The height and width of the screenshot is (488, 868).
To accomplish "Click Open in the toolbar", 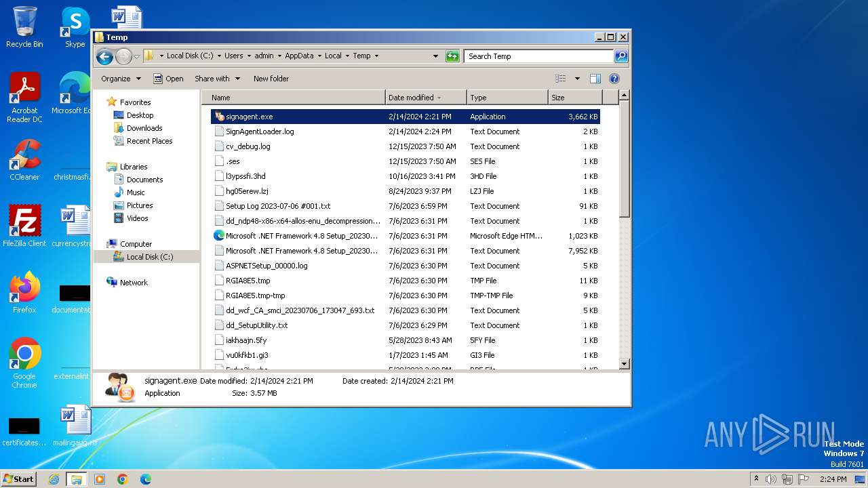I will [168, 79].
